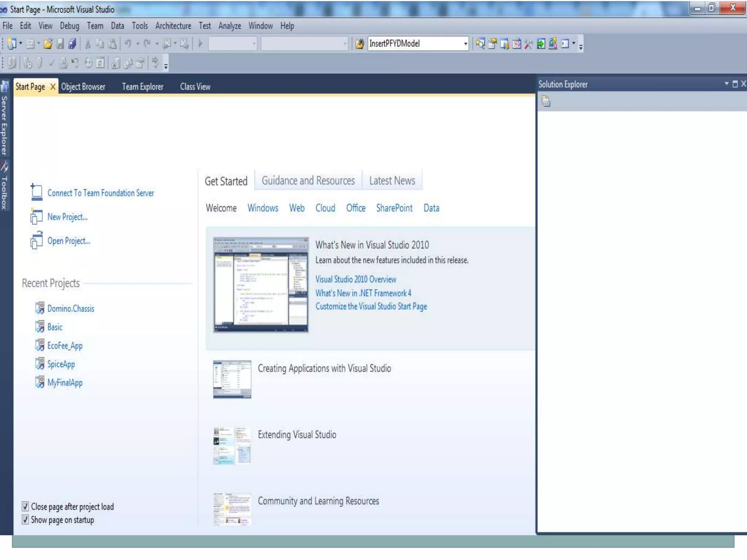Screen dimensions: 747x560
Task: Uncheck Show page on startup
Action: point(25,520)
